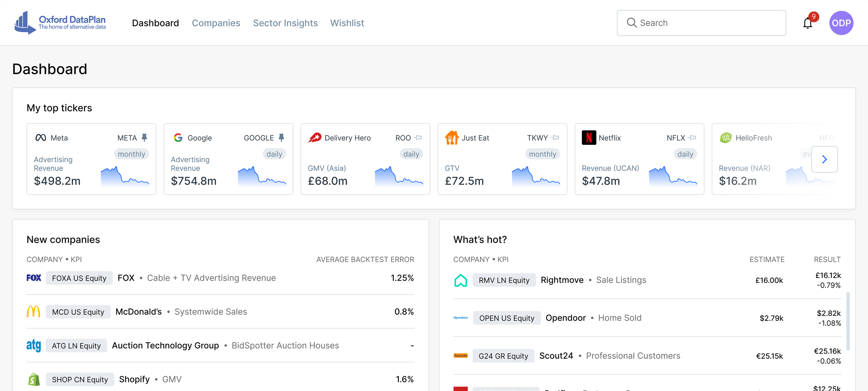868x391 pixels.
Task: Click the Meta logo on its ticker card
Action: (41, 138)
